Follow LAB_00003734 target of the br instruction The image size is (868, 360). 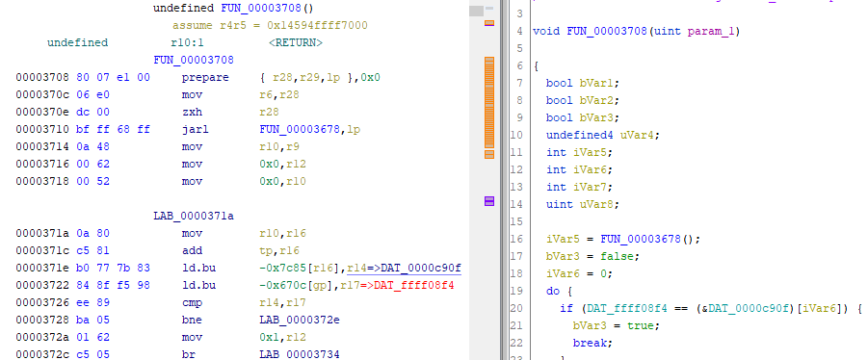click(x=299, y=354)
